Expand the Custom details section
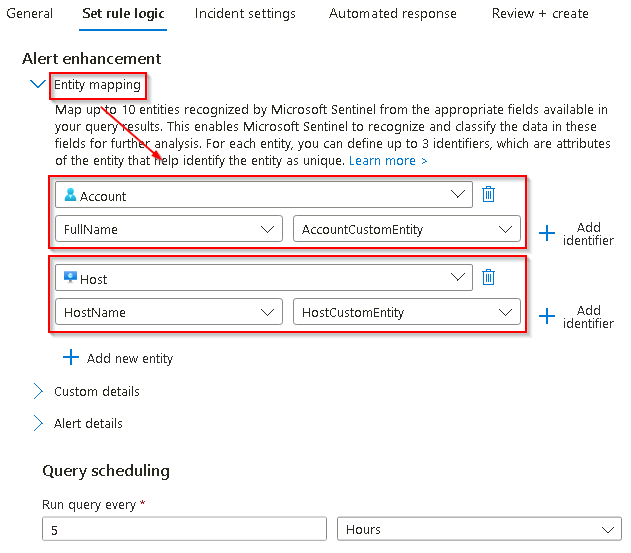Screen dimensions: 631x553 click(38, 391)
